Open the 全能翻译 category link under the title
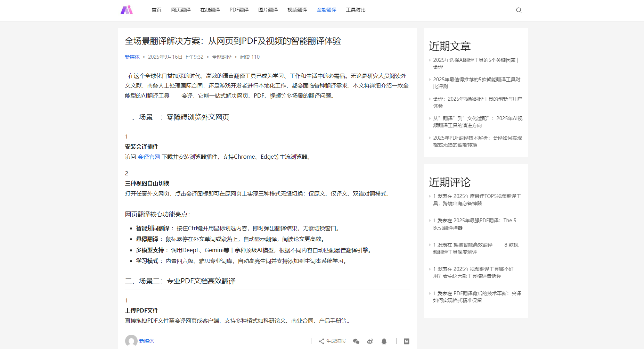The width and height of the screenshot is (644, 349). [222, 57]
